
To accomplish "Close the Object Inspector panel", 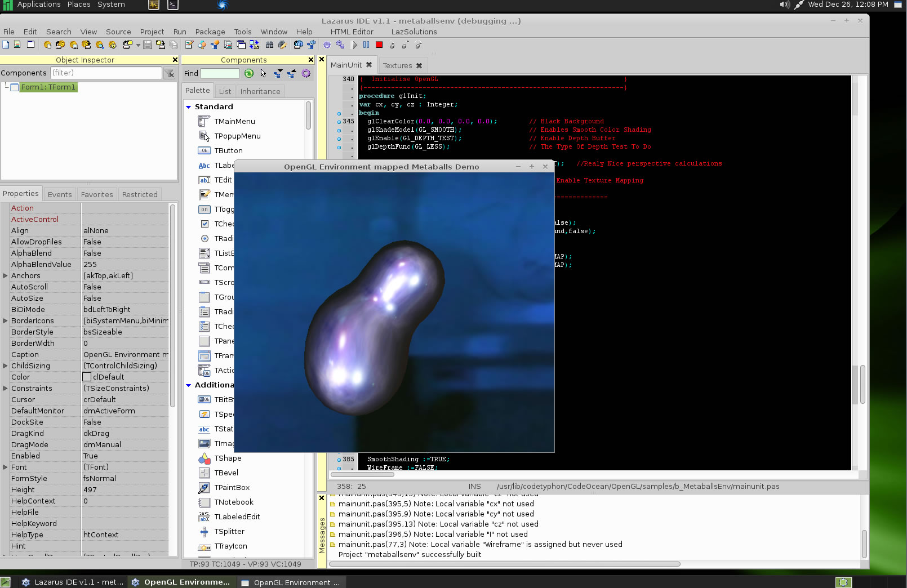I will click(x=175, y=60).
